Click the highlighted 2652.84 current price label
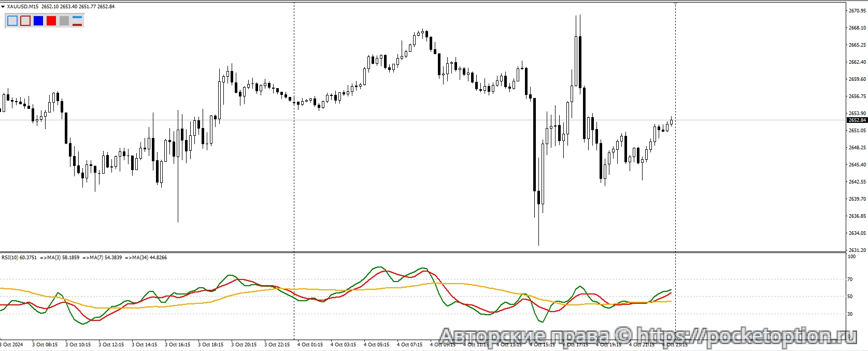868x351 pixels. pos(857,120)
